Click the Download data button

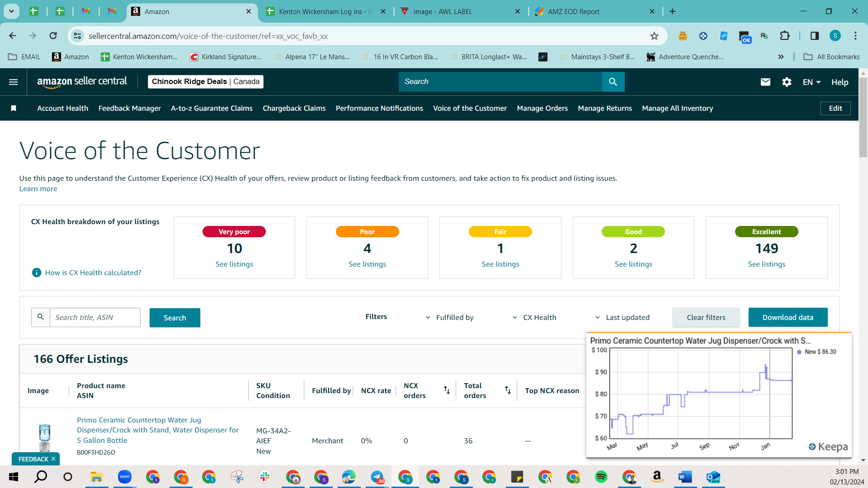click(788, 317)
